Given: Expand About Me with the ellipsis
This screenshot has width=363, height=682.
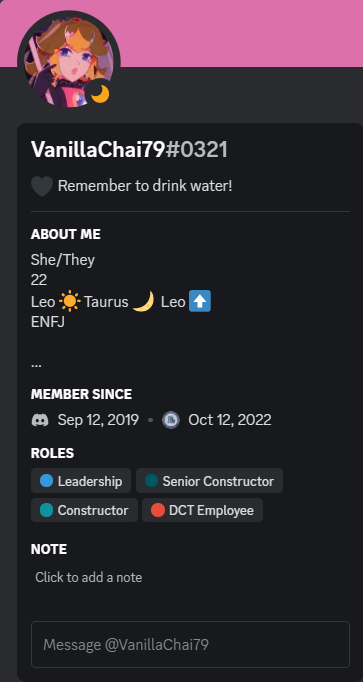Looking at the screenshot, I should coord(36,364).
